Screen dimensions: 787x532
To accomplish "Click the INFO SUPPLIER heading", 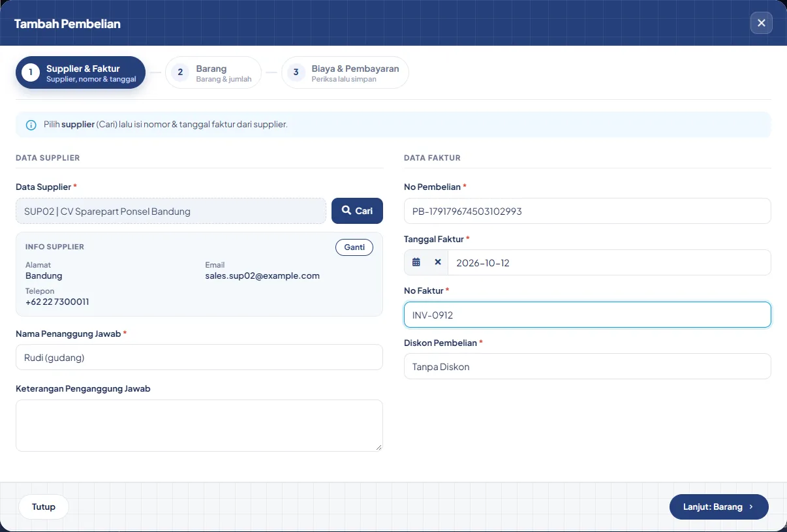I will pyautogui.click(x=55, y=247).
